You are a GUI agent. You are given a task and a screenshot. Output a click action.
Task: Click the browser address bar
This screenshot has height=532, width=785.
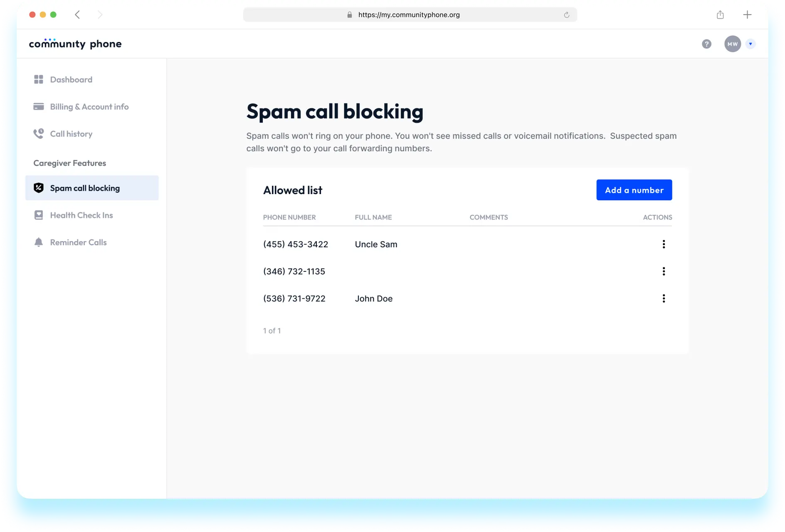point(409,15)
